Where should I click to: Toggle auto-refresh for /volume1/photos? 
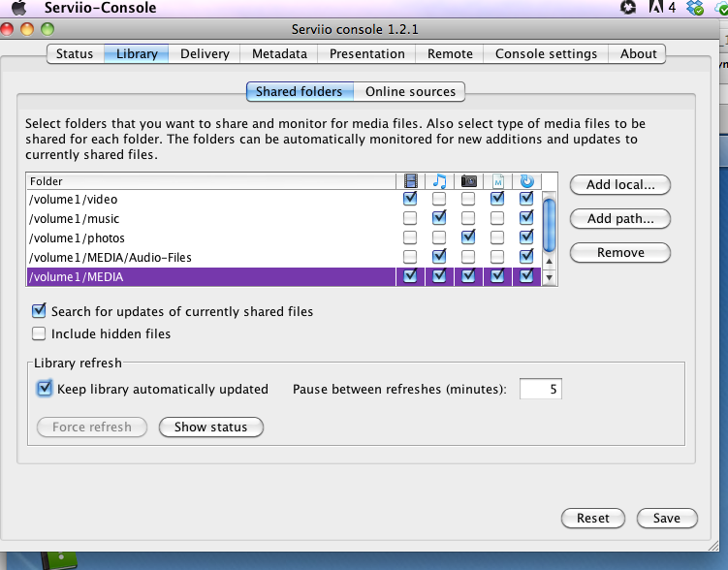[x=526, y=237]
